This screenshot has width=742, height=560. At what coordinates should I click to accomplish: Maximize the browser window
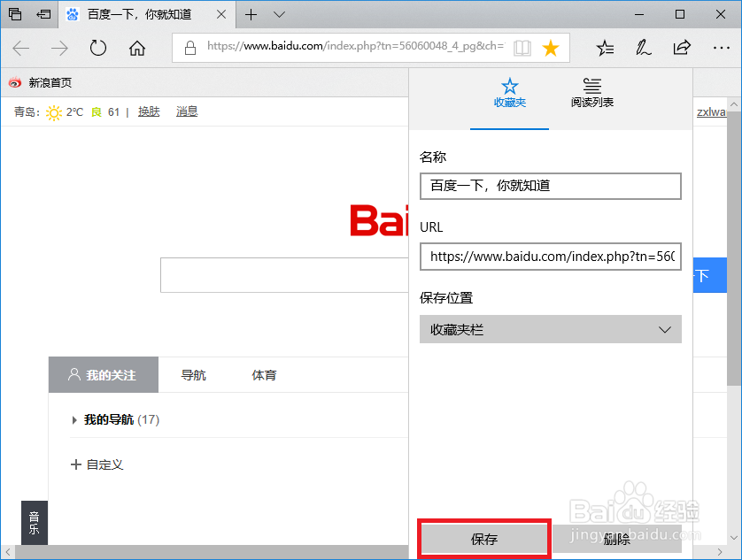pos(680,15)
